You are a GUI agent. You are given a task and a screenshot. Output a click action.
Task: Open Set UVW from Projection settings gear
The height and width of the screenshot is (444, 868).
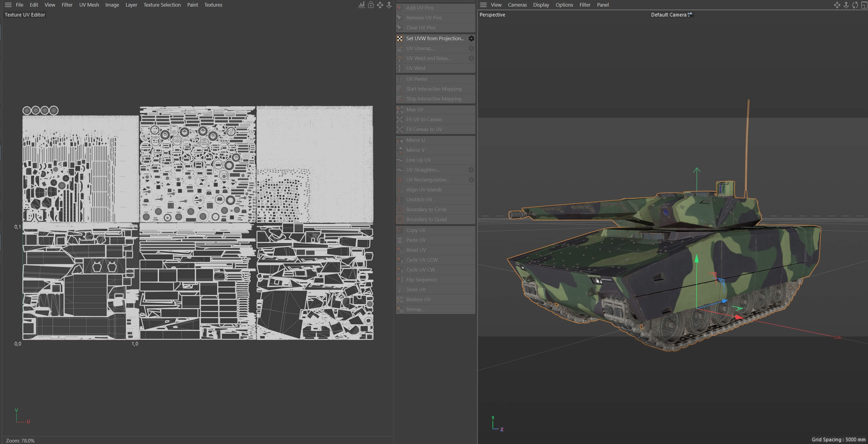471,38
